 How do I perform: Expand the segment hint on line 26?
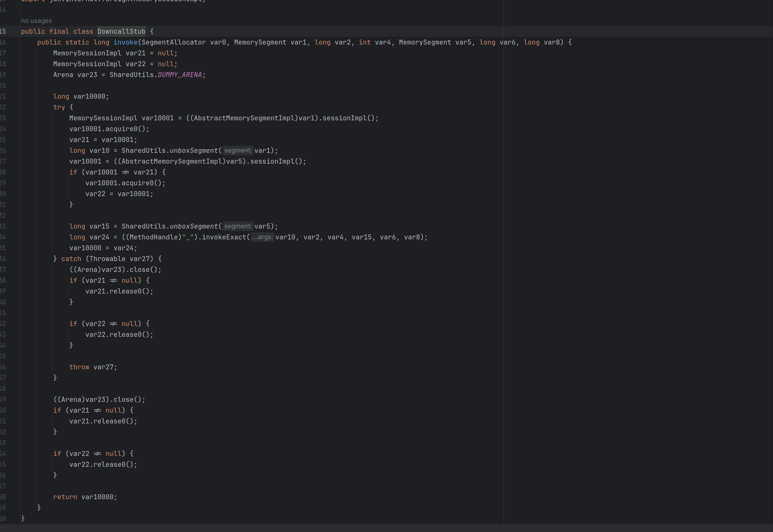(238, 150)
